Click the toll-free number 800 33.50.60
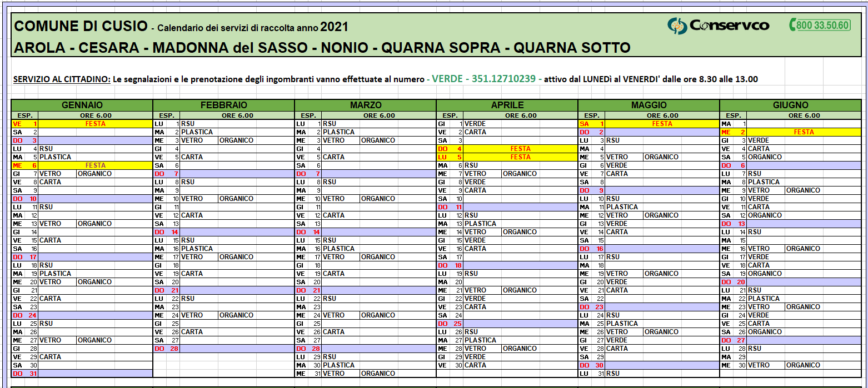Image resolution: width=868 pixels, height=388 pixels. (822, 26)
